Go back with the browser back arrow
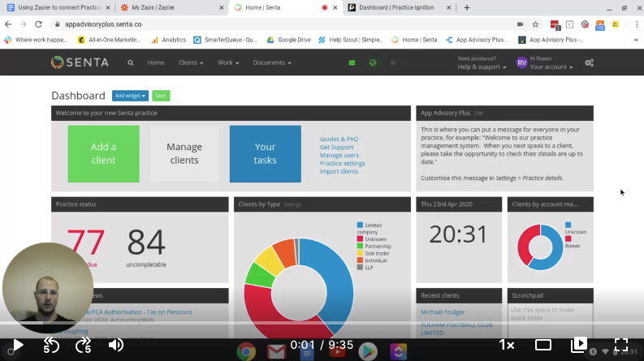The image size is (644, 361). (8, 24)
